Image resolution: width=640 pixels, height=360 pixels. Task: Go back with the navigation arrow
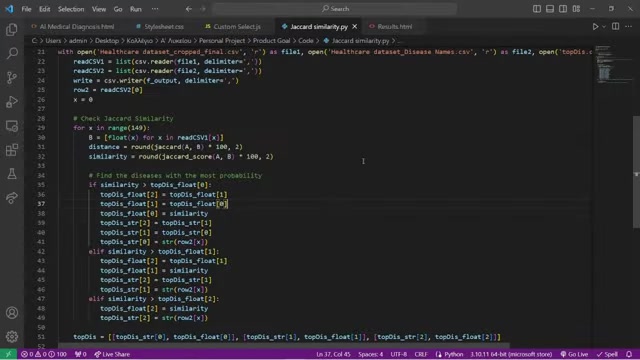pos(189,9)
